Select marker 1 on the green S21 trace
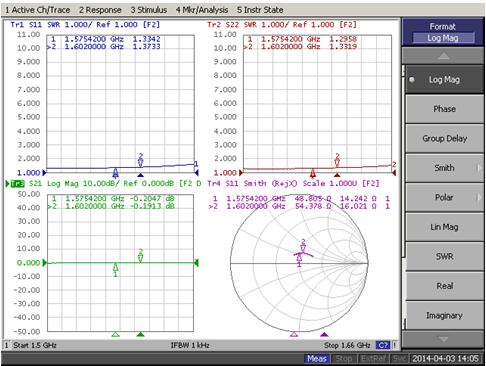 pyautogui.click(x=115, y=270)
